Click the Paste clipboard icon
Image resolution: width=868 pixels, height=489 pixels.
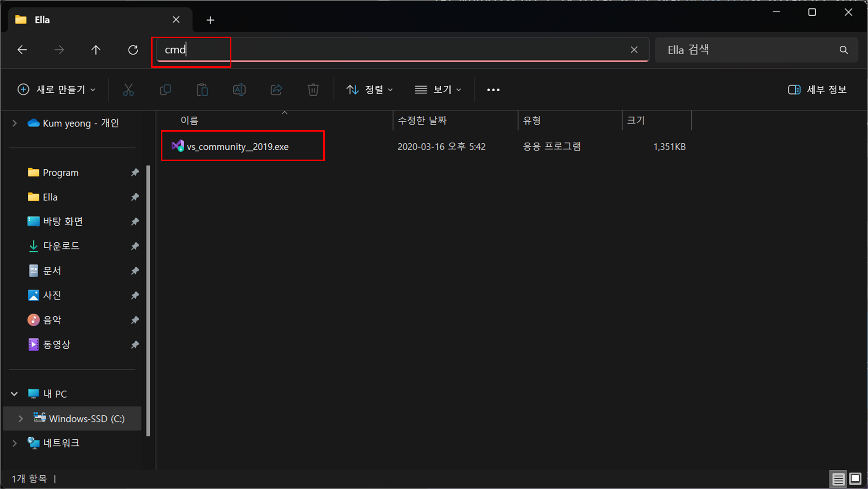pos(202,90)
